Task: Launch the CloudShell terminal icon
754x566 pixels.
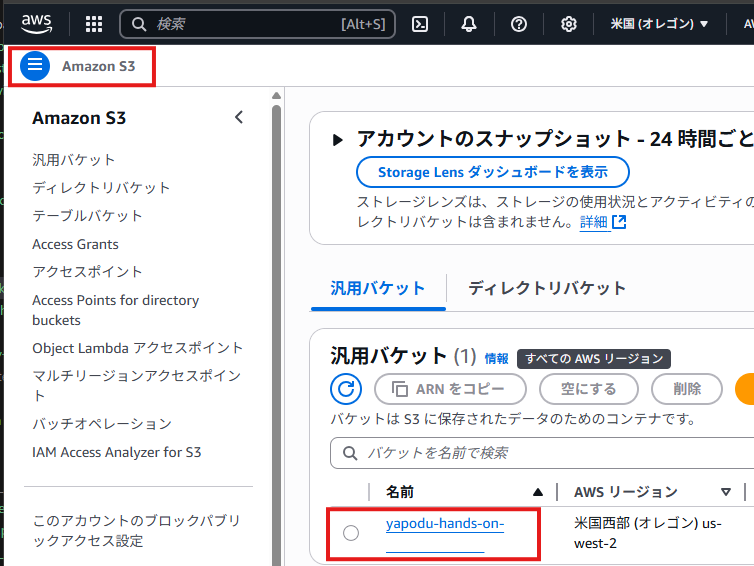Action: [x=420, y=24]
